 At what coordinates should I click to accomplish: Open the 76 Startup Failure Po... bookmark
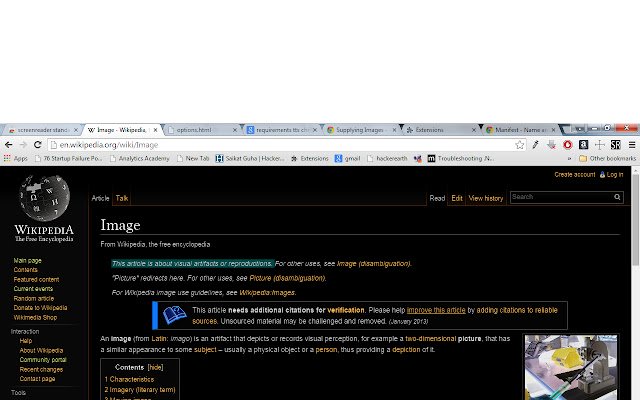(x=69, y=158)
